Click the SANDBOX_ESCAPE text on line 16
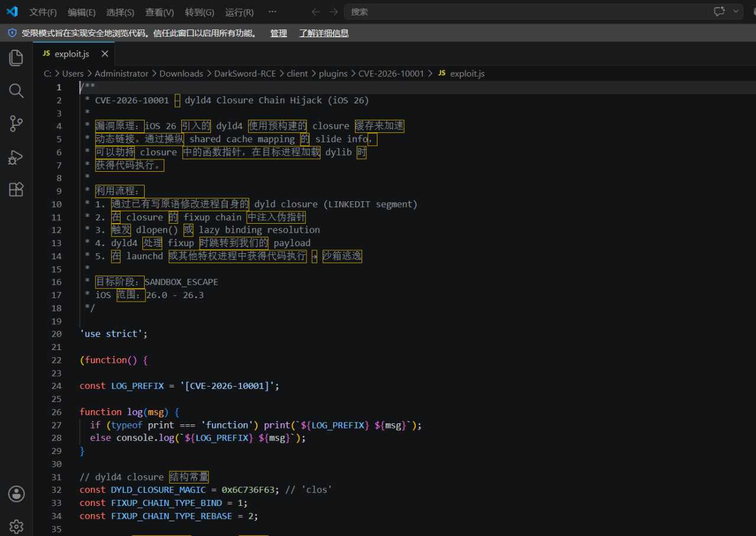Viewport: 756px width, 536px height. [181, 282]
